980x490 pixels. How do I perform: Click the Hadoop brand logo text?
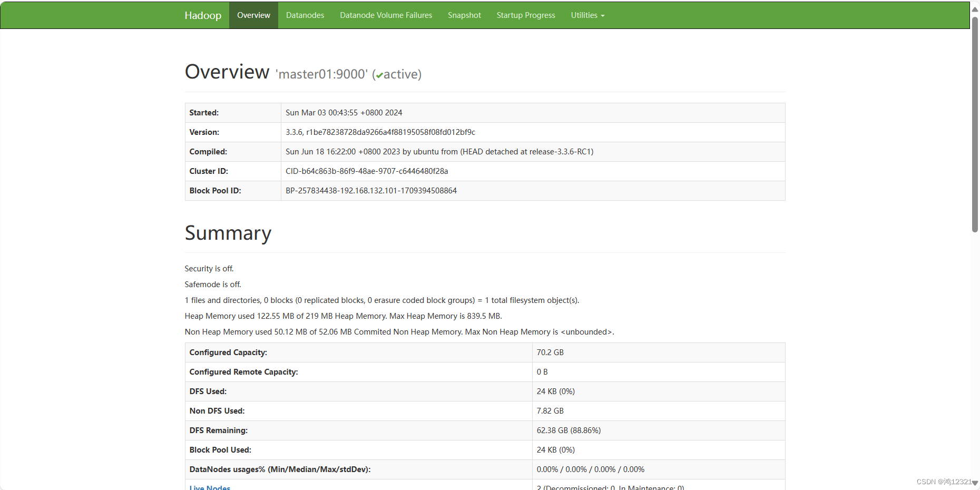tap(203, 15)
